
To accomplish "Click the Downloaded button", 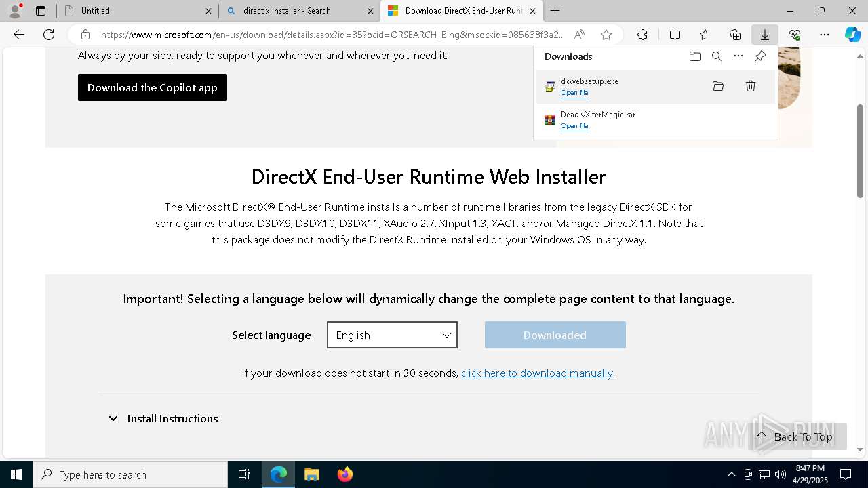I will coord(555,335).
